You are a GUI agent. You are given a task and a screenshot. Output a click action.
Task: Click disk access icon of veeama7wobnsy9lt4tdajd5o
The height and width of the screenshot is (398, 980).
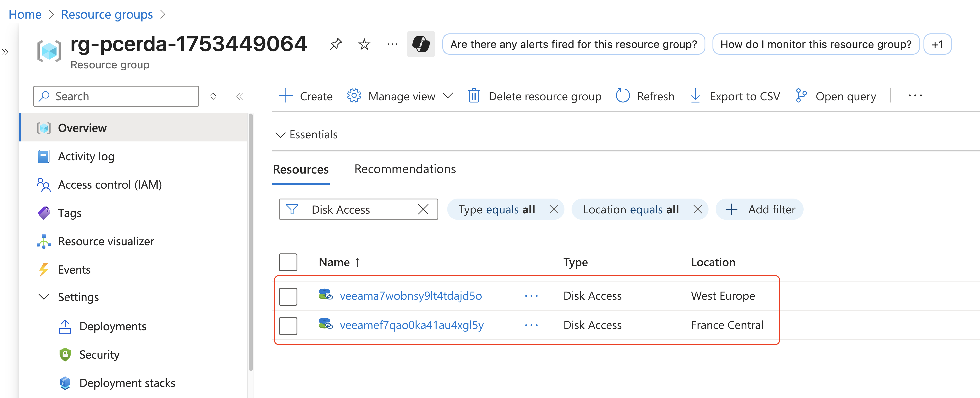tap(326, 294)
